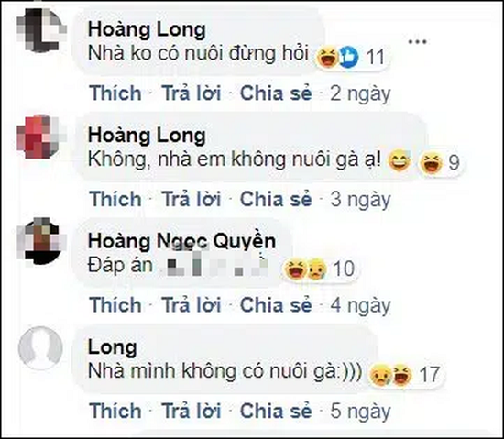Image resolution: width=504 pixels, height=439 pixels.
Task: Click the haha reaction on Hoàng Ngọc Quyền's comment
Action: click(x=294, y=269)
